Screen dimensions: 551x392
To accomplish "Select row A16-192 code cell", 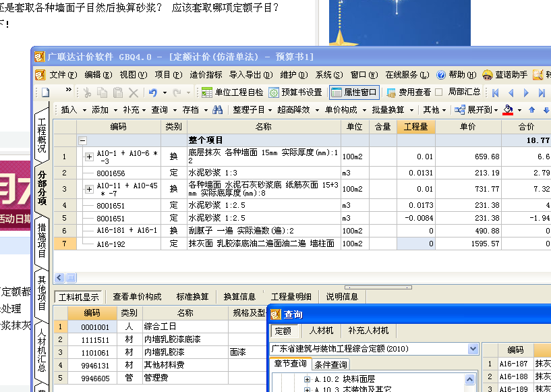I will tap(119, 244).
